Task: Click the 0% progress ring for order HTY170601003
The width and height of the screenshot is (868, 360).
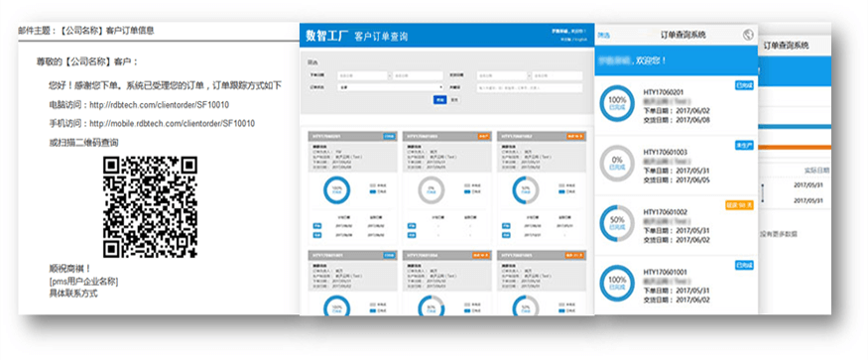Action: (x=617, y=164)
